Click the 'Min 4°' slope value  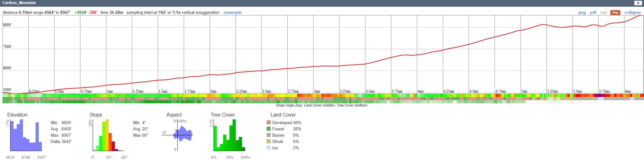click(x=140, y=123)
